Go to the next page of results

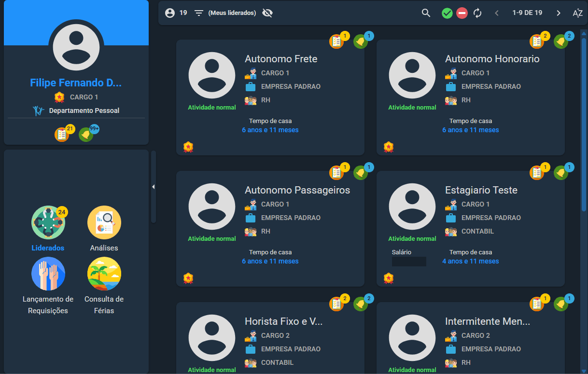point(559,13)
